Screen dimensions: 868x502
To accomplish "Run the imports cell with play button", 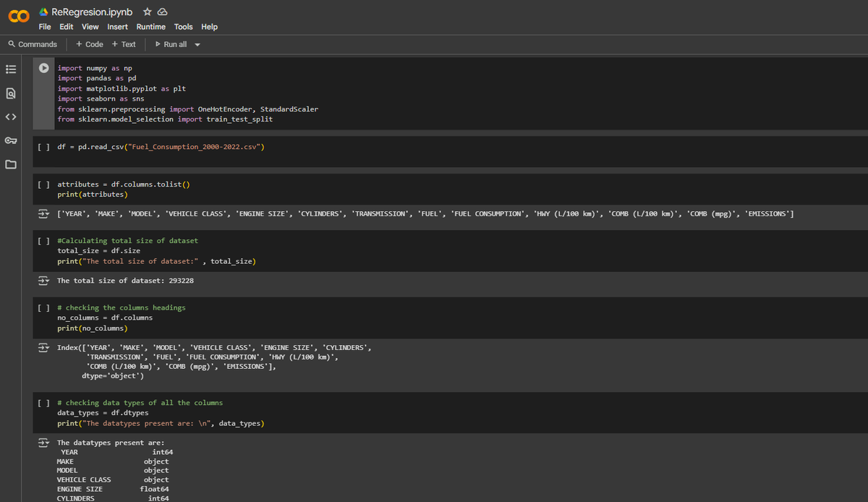I will [43, 68].
